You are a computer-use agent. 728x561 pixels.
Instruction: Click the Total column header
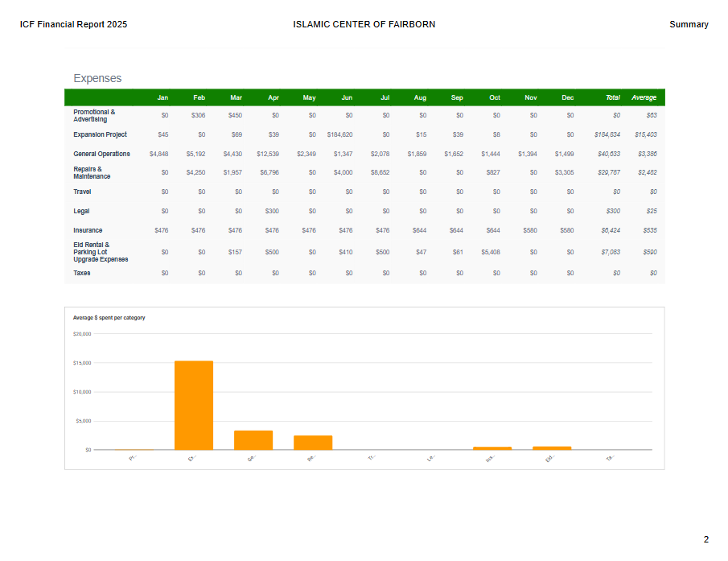click(612, 97)
